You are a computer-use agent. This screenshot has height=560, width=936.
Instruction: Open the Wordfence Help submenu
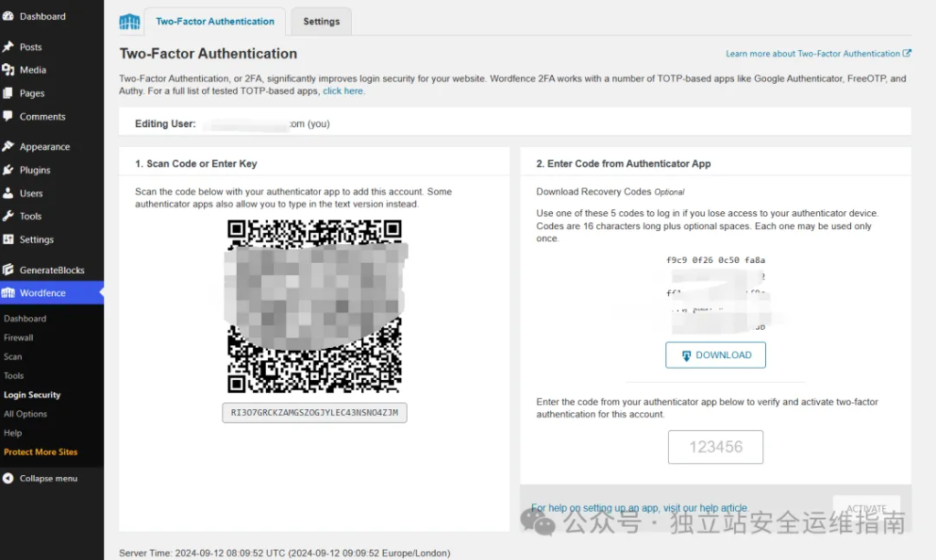click(13, 433)
